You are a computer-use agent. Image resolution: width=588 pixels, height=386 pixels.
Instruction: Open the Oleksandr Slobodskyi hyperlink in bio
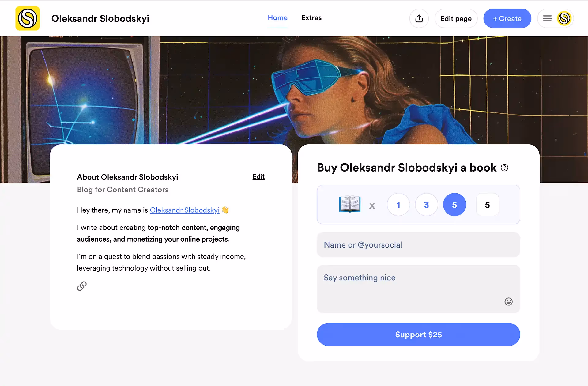[x=184, y=210]
